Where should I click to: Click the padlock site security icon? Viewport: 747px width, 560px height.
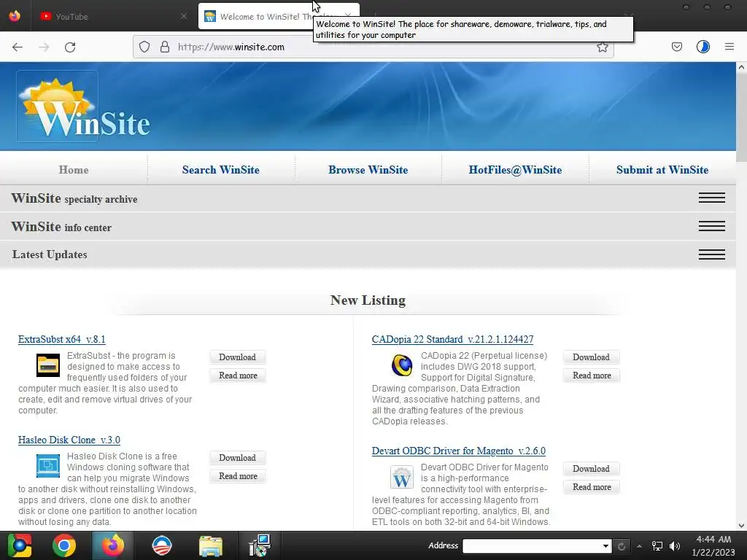165,47
